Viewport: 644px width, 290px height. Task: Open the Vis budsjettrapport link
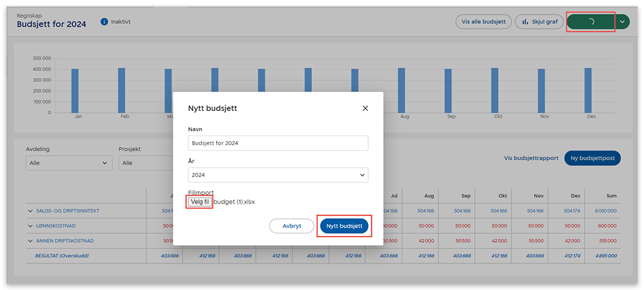[x=531, y=158]
